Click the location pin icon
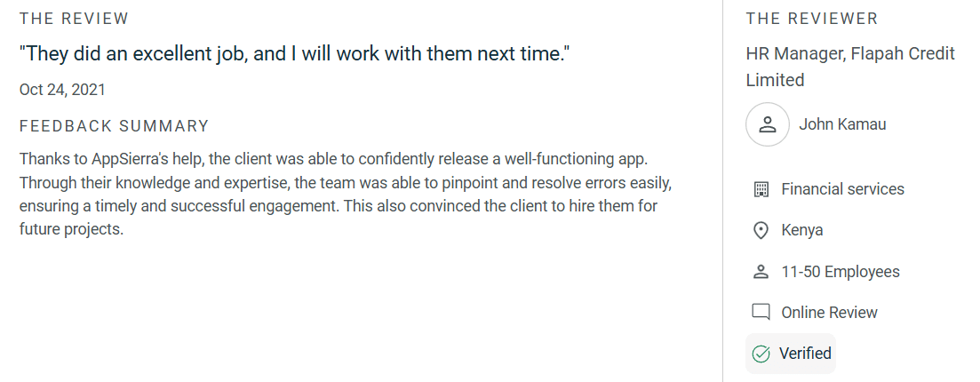 pyautogui.click(x=761, y=231)
